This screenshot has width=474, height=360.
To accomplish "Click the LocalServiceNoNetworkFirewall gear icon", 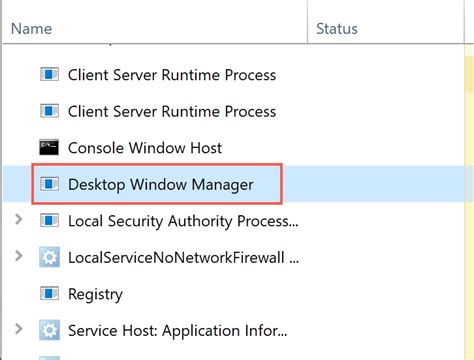I will (49, 257).
